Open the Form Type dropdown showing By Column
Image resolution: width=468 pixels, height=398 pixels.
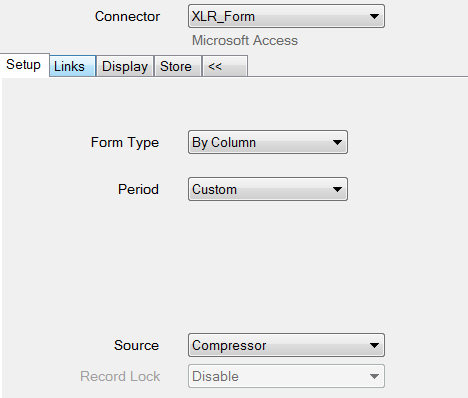[x=268, y=142]
